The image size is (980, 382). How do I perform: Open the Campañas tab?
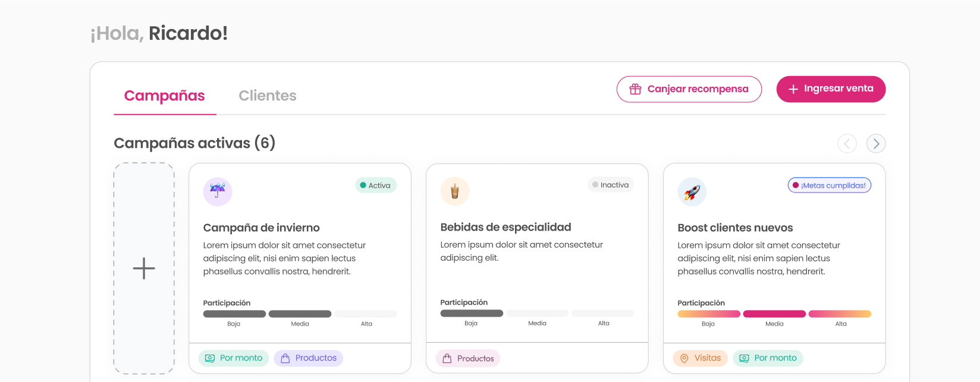tap(165, 96)
